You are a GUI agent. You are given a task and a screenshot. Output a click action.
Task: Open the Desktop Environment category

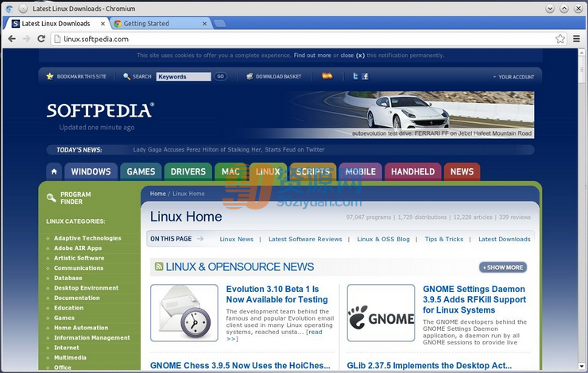click(x=87, y=288)
